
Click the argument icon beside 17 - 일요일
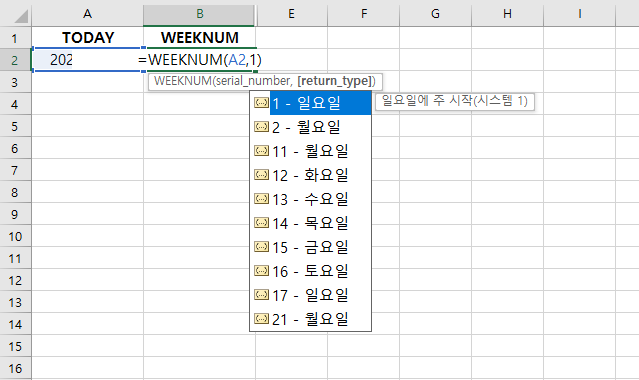point(261,294)
